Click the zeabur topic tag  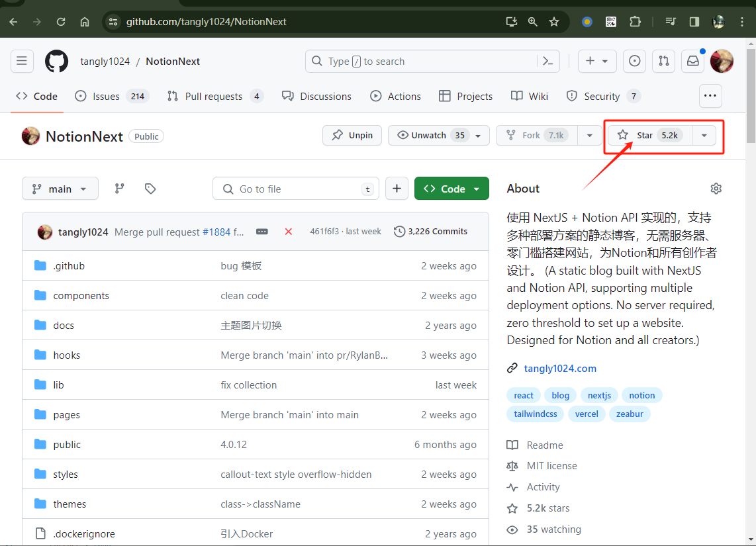(x=629, y=414)
